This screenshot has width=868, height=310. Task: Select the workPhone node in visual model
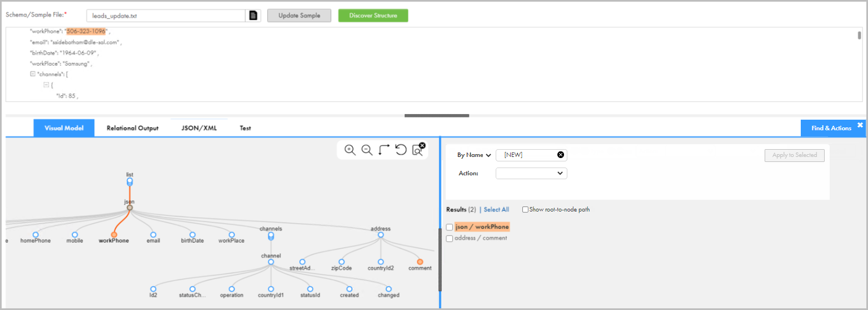coord(114,235)
